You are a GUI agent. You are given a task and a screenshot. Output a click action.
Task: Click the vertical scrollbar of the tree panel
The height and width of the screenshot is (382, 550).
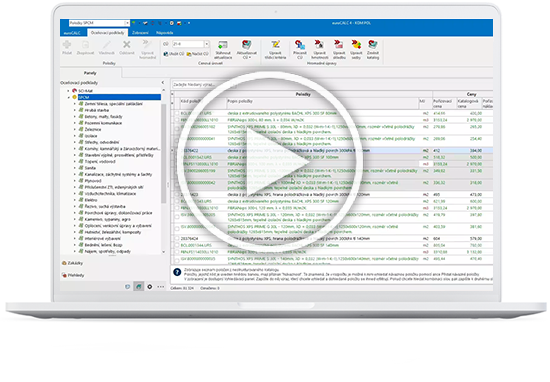pyautogui.click(x=163, y=154)
